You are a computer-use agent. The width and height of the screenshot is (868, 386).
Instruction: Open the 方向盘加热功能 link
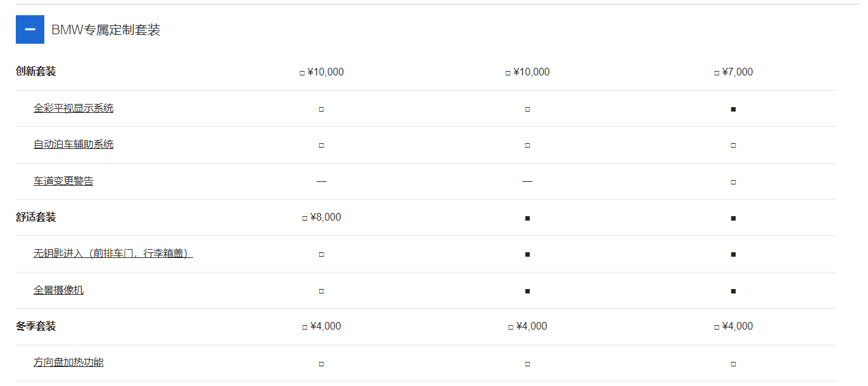click(x=68, y=363)
